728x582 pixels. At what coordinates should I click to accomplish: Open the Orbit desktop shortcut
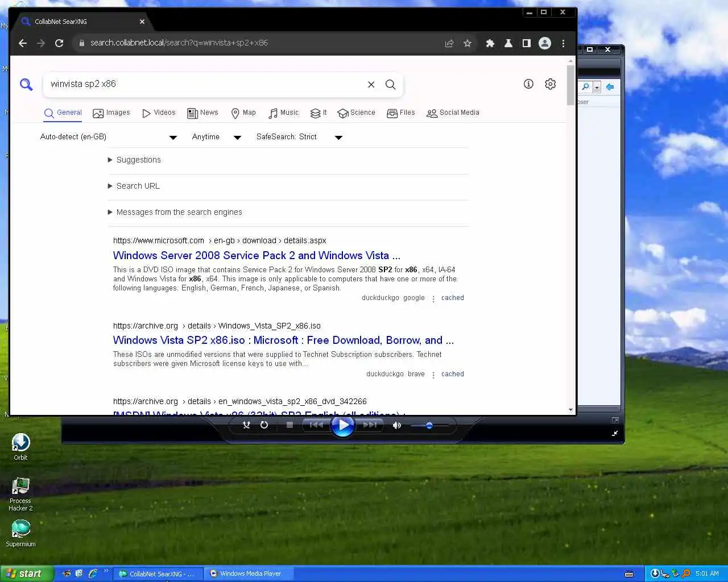pyautogui.click(x=20, y=447)
